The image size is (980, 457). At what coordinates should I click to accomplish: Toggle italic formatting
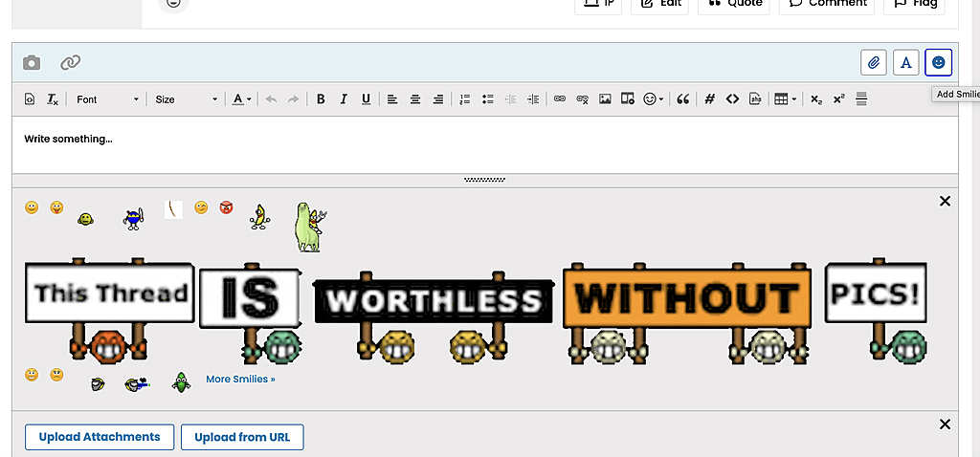[344, 99]
